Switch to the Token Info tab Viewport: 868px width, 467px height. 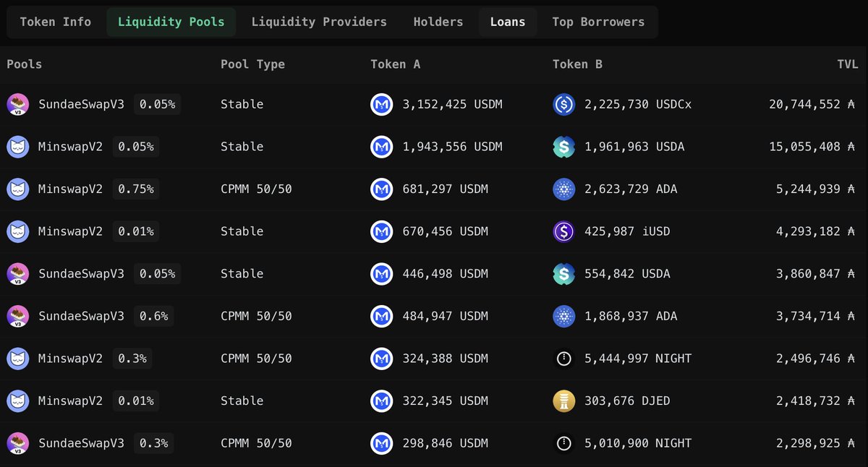coord(54,22)
